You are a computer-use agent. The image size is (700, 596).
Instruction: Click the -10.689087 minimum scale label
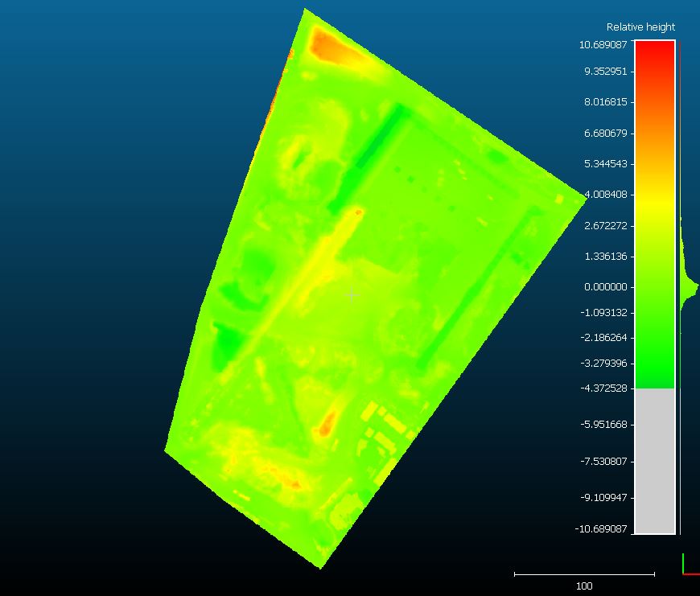(602, 528)
